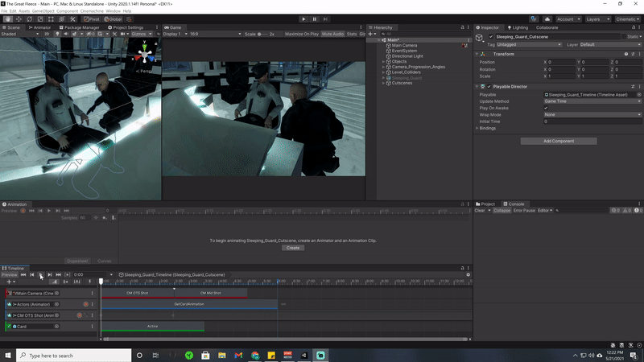Open the Timeline add track plus menu
The height and width of the screenshot is (362, 644).
tap(8, 282)
